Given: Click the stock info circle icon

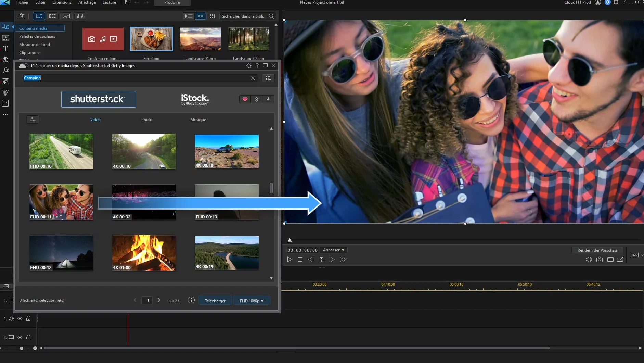Looking at the screenshot, I should pyautogui.click(x=191, y=300).
